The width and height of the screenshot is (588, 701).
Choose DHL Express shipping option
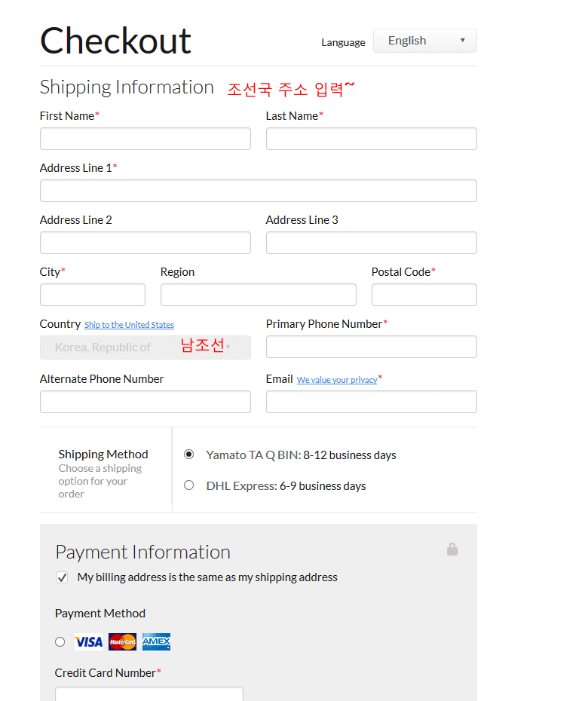(189, 485)
